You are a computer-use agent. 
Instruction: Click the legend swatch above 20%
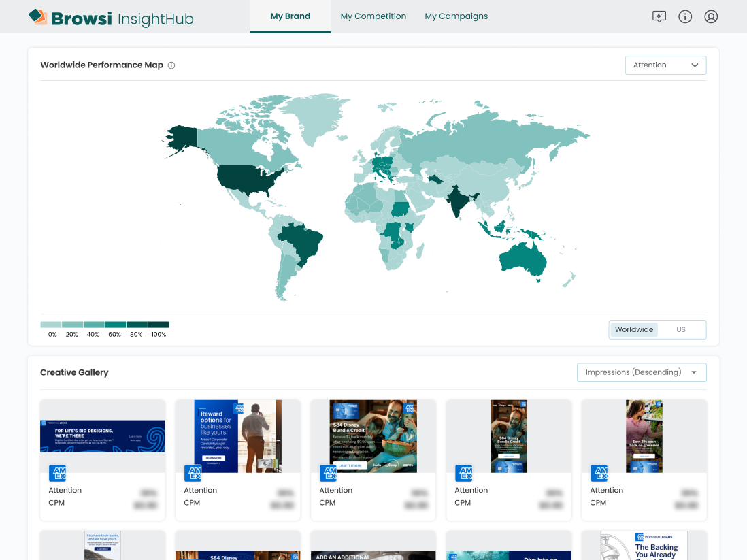(72, 325)
